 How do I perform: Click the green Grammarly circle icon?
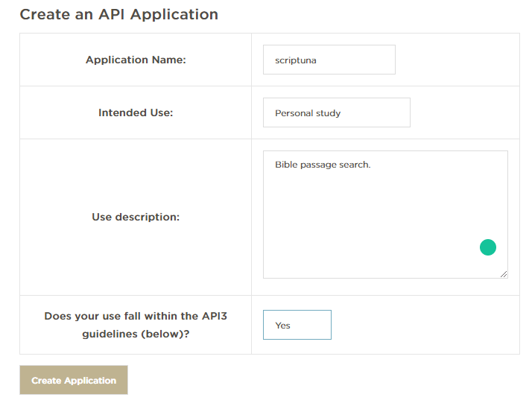click(x=488, y=247)
